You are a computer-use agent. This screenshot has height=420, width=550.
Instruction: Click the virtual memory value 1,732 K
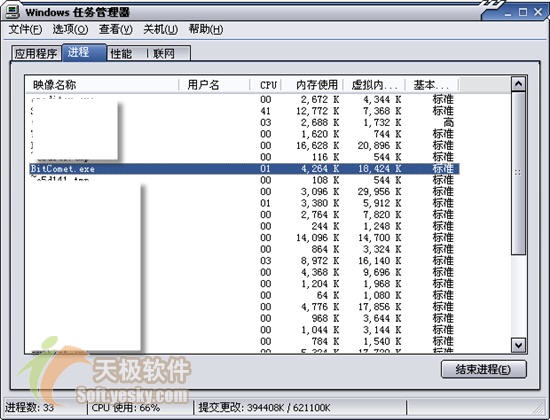coord(382,122)
